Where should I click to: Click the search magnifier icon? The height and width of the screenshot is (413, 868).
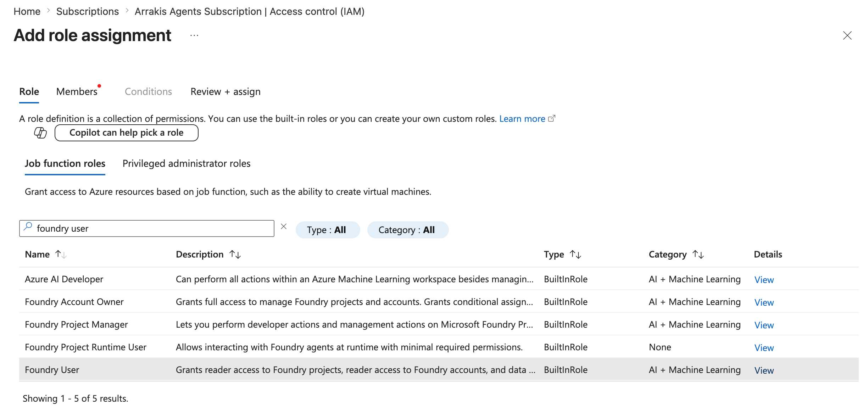[x=28, y=226]
